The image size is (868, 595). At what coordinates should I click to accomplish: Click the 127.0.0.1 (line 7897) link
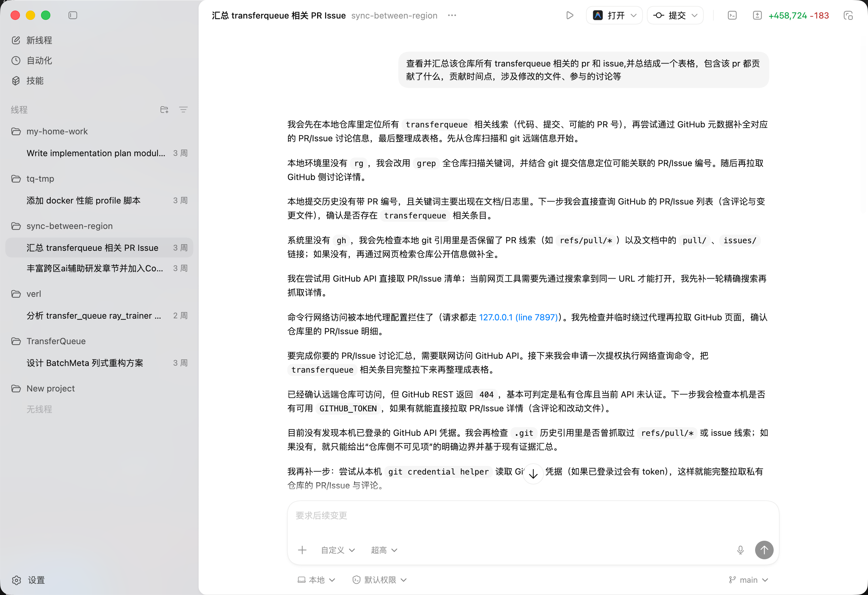518,317
